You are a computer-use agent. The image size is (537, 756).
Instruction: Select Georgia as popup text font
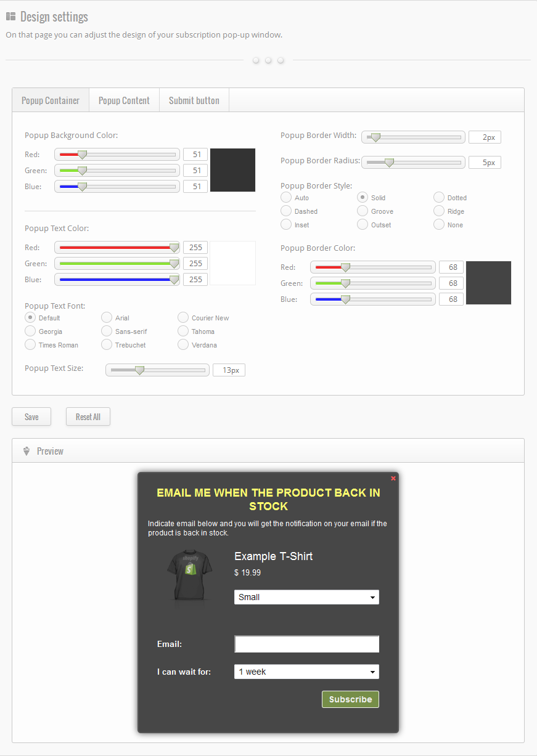[x=30, y=331]
